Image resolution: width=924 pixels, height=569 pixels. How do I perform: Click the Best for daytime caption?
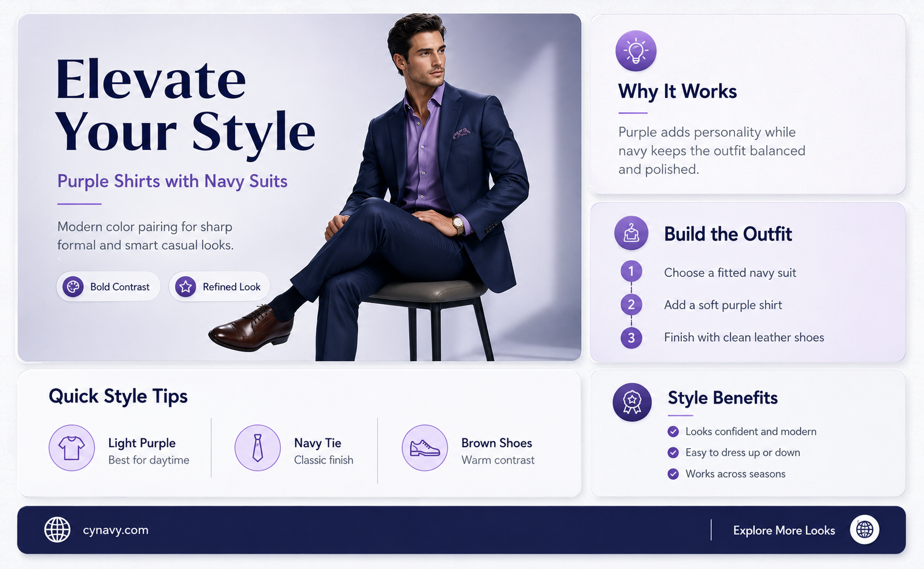point(149,460)
